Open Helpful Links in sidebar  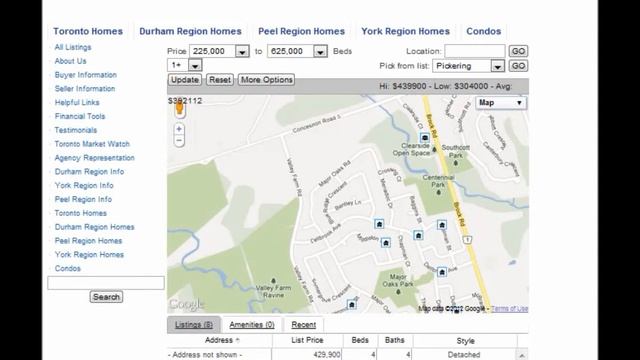click(x=77, y=102)
